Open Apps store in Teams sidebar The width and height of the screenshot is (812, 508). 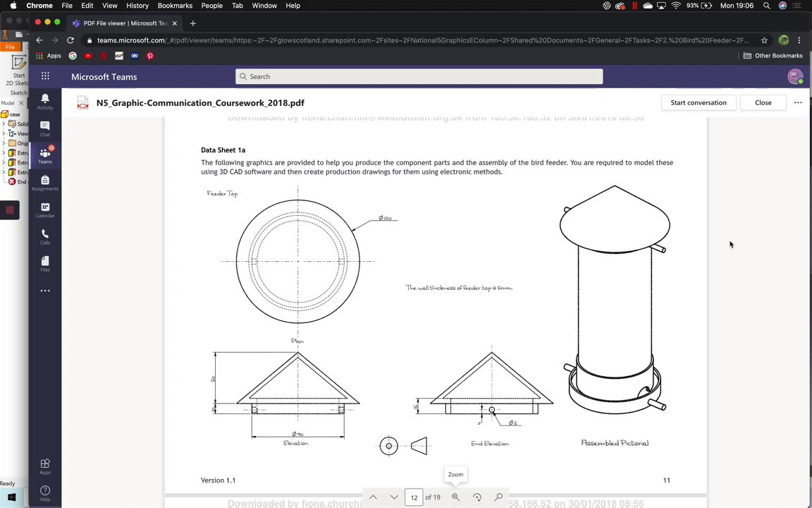click(45, 466)
